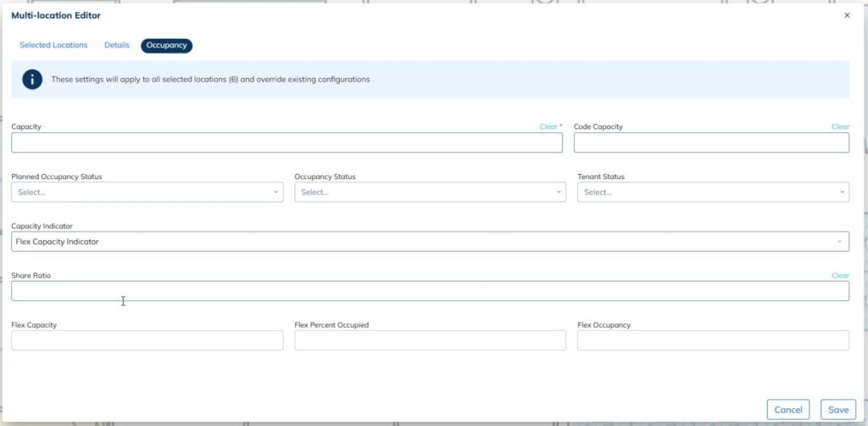Open the Details tab
The image size is (868, 426).
(x=117, y=45)
